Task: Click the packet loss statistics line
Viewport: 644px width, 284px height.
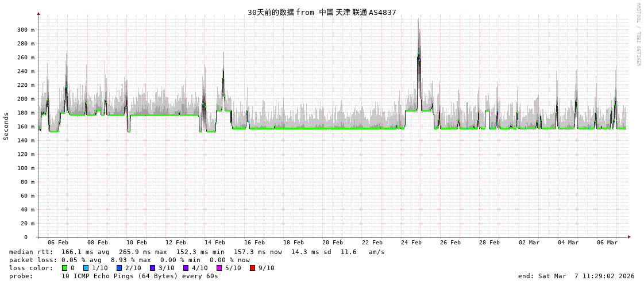Action: click(x=129, y=260)
